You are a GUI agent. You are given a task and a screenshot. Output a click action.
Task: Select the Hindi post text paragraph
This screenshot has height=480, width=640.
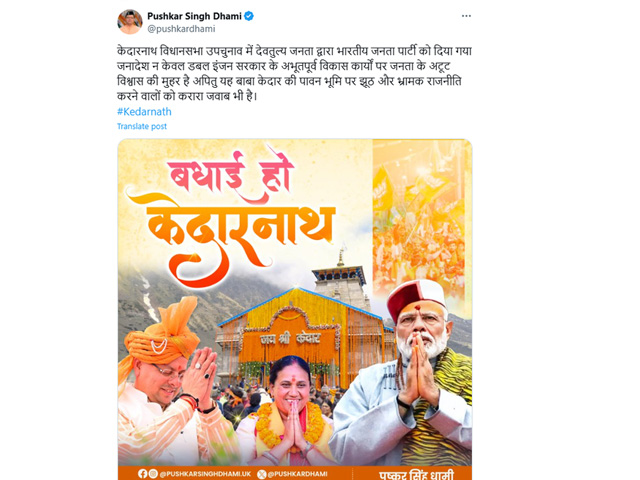point(294,74)
